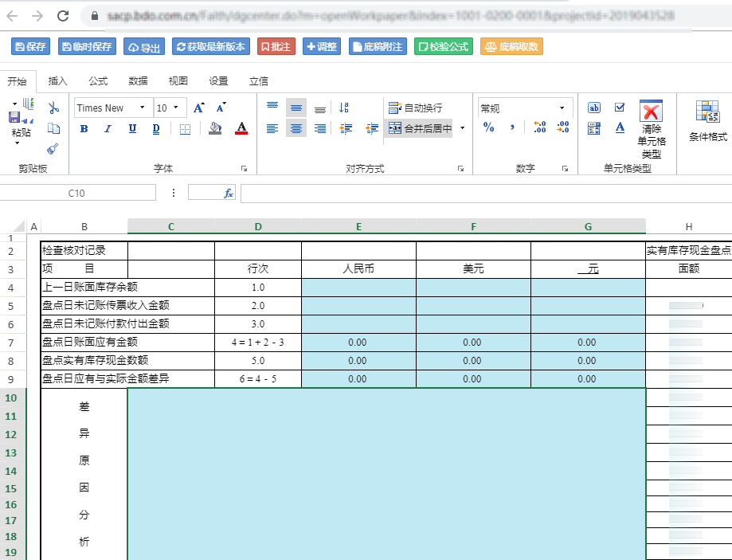Apply comma thousands separator style
Image resolution: width=732 pixels, height=560 pixels.
[x=513, y=127]
